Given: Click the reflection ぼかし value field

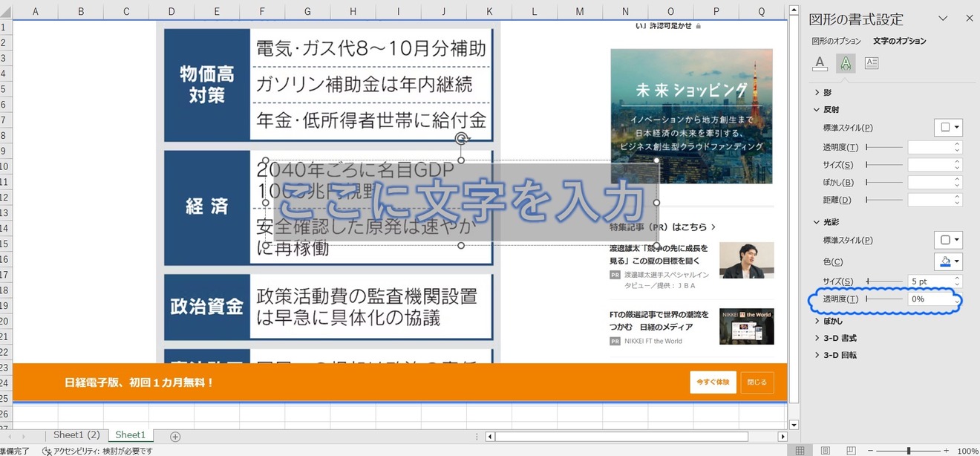Looking at the screenshot, I should (930, 183).
